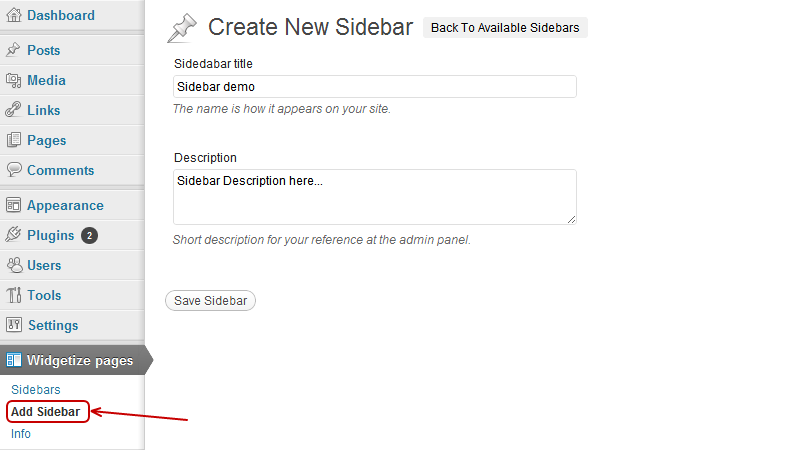Go Back To Available Sidebars

pyautogui.click(x=505, y=28)
